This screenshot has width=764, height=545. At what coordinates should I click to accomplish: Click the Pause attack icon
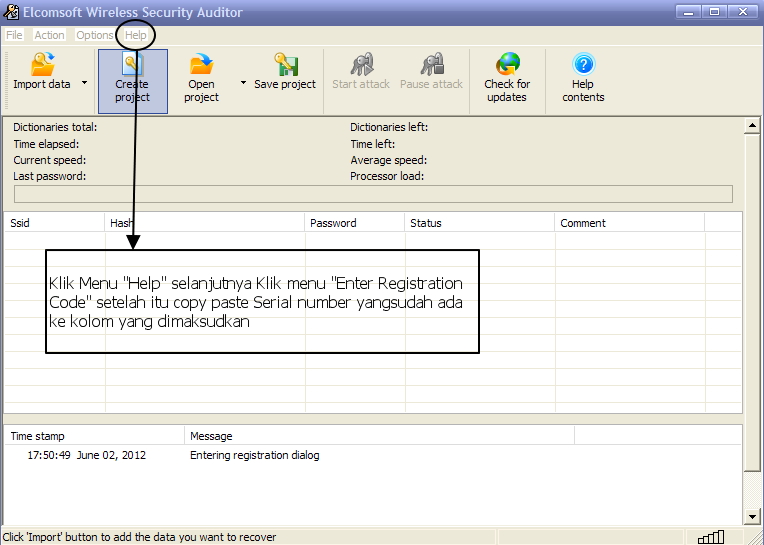click(432, 64)
